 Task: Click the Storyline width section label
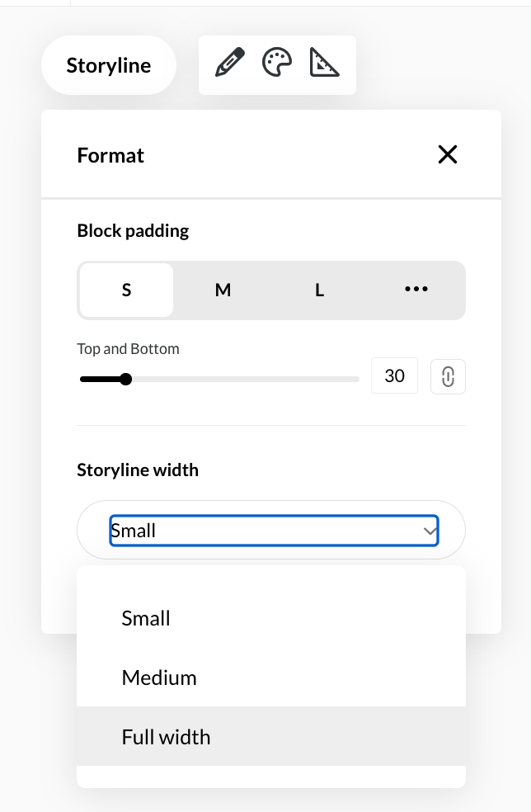pos(138,470)
